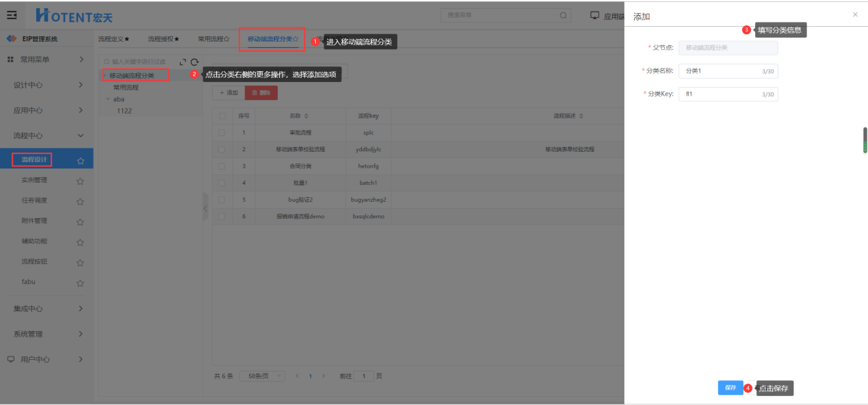
Task: Click the 常用菜单 grid icon
Action: click(x=10, y=60)
